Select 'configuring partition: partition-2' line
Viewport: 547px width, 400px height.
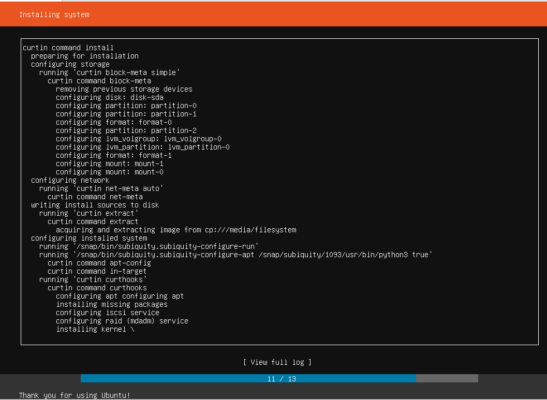click(126, 131)
